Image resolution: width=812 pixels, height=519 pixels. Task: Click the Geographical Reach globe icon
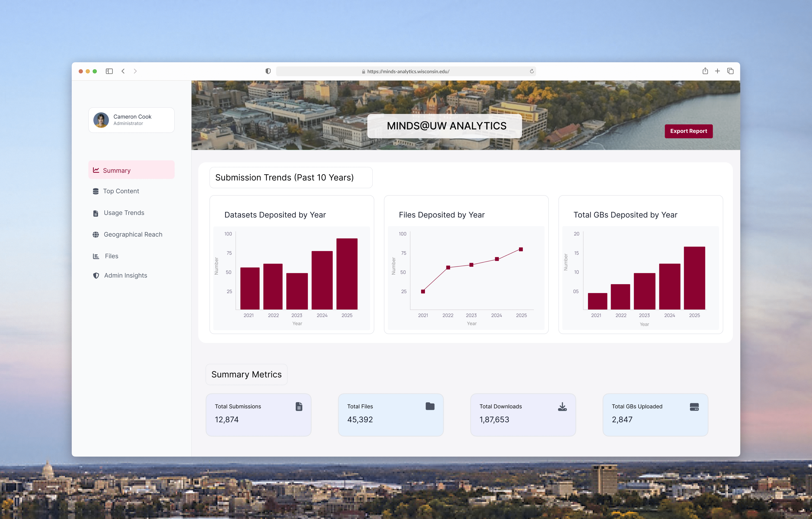tap(96, 234)
